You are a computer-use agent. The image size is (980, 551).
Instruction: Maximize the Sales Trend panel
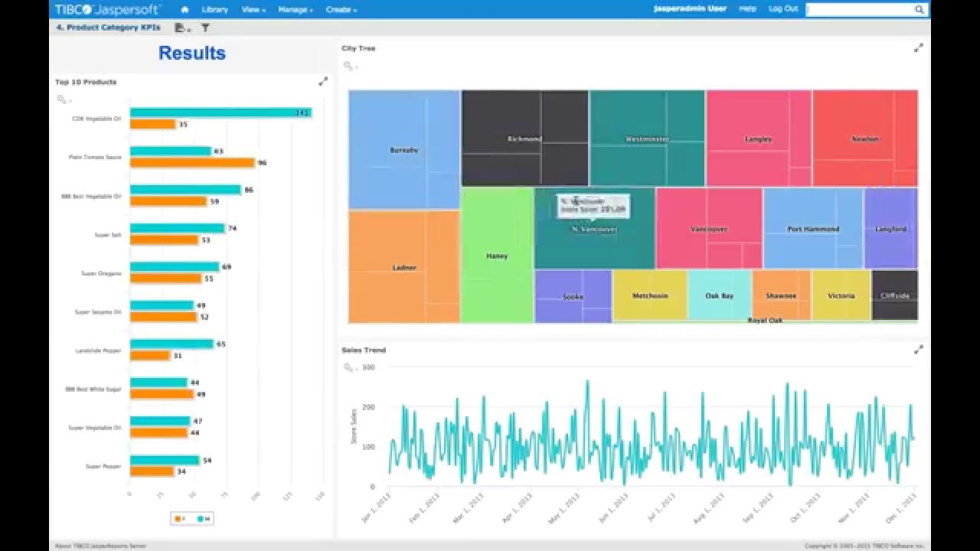(918, 350)
